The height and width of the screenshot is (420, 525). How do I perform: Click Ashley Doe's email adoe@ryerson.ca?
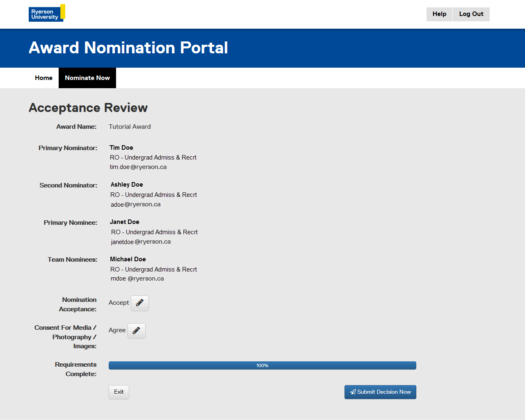coord(135,204)
